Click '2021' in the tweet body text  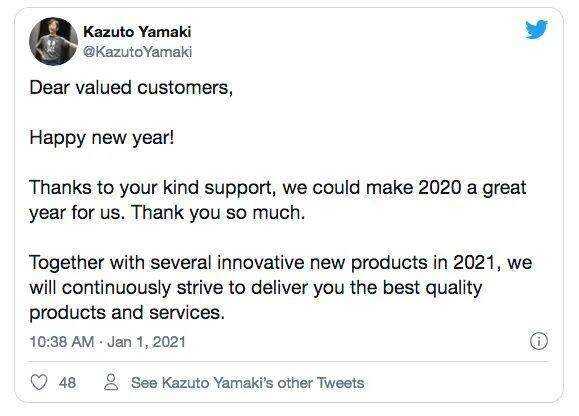coord(474,263)
